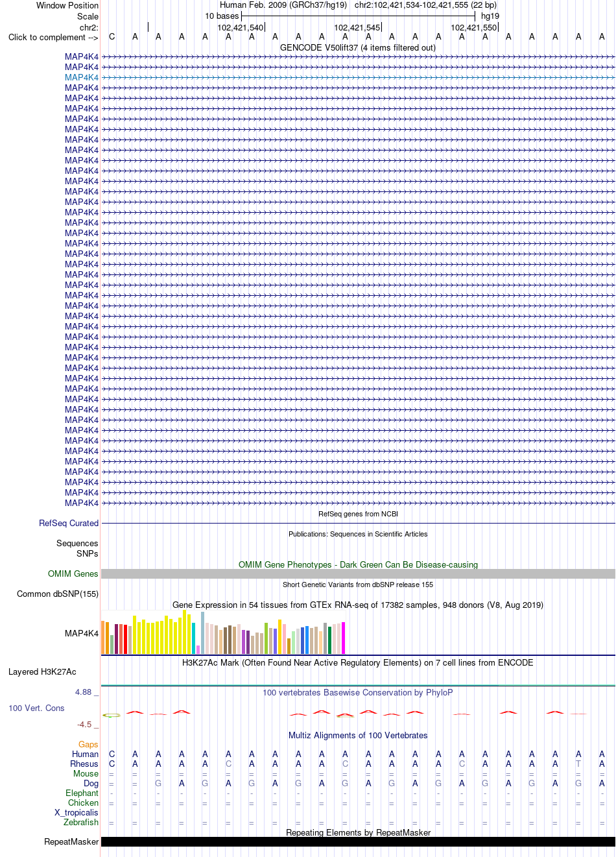
Task: Click the MAP4K4 label beside GTEx expression bars
Action: coord(82,633)
